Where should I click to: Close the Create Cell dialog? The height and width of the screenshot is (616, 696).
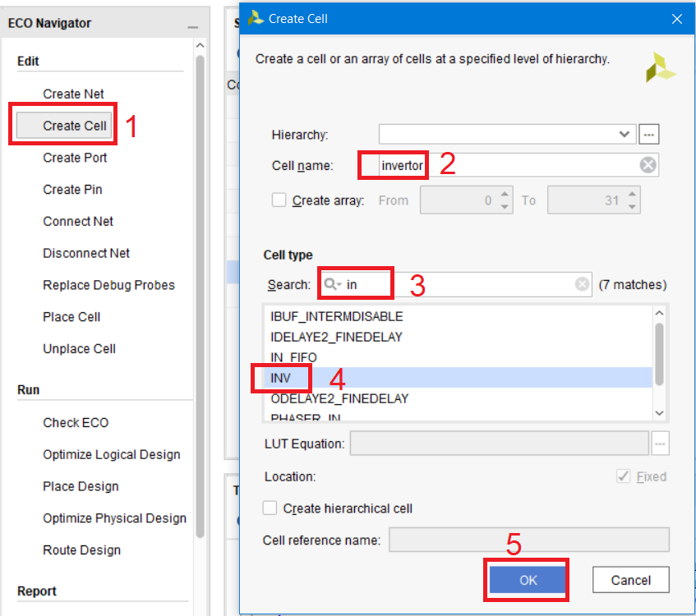coord(676,19)
